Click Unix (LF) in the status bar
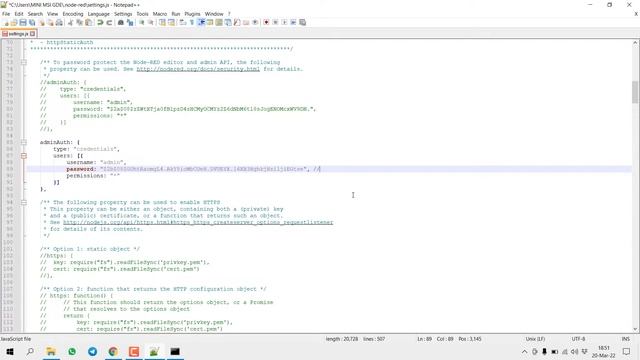The height and width of the screenshot is (360, 640). 535,339
